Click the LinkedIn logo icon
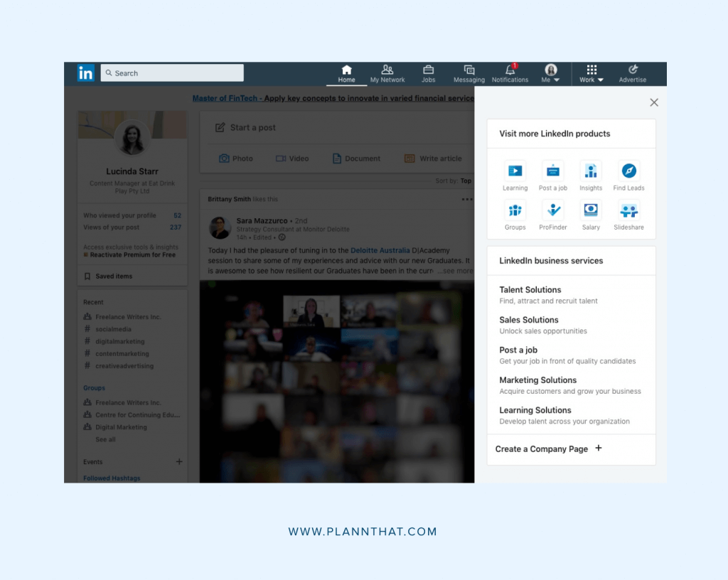This screenshot has height=580, width=728. tap(85, 72)
